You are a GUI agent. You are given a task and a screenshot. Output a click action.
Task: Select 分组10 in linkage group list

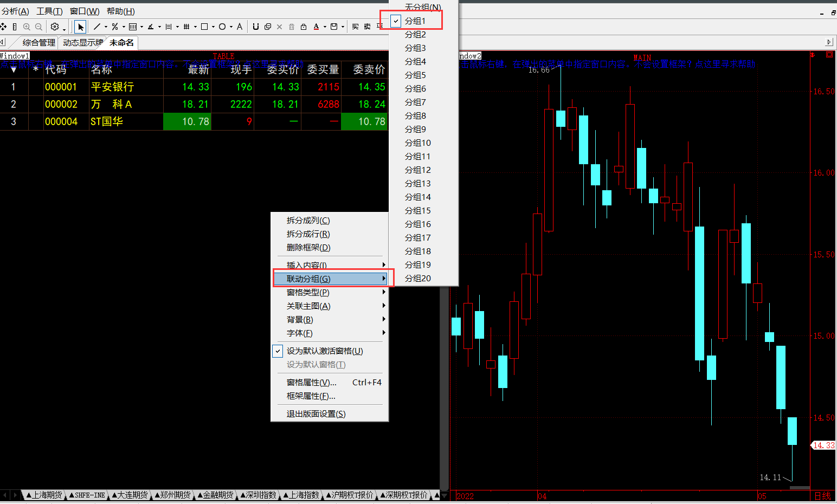[424, 143]
